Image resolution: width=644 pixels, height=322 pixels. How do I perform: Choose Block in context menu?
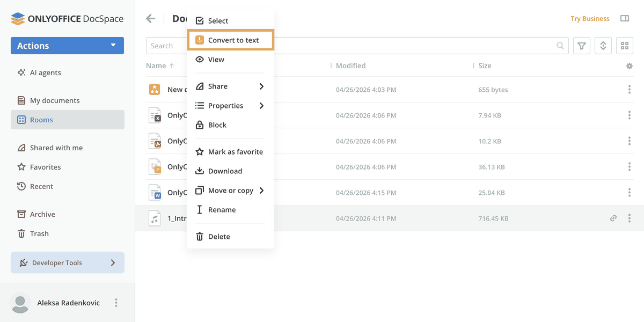click(231, 125)
